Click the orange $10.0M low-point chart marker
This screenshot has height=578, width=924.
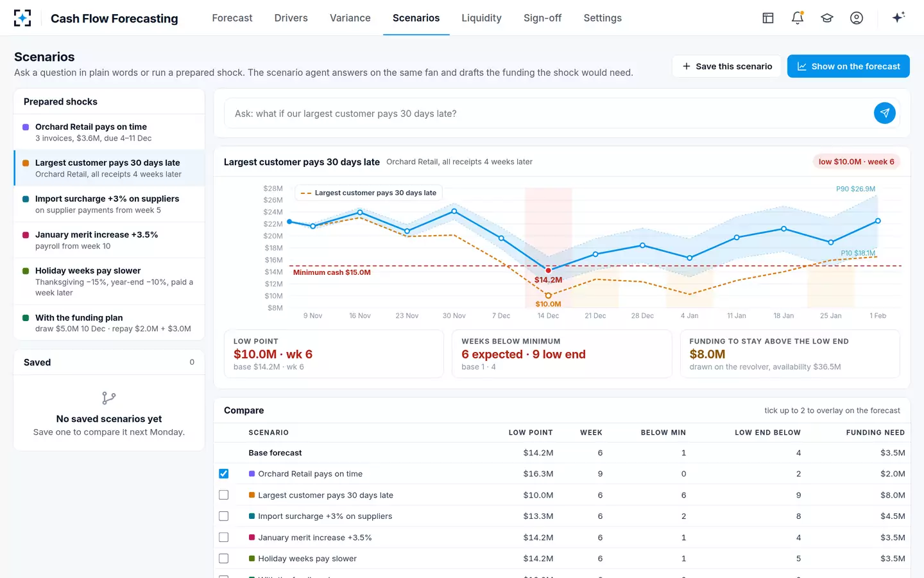[548, 295]
